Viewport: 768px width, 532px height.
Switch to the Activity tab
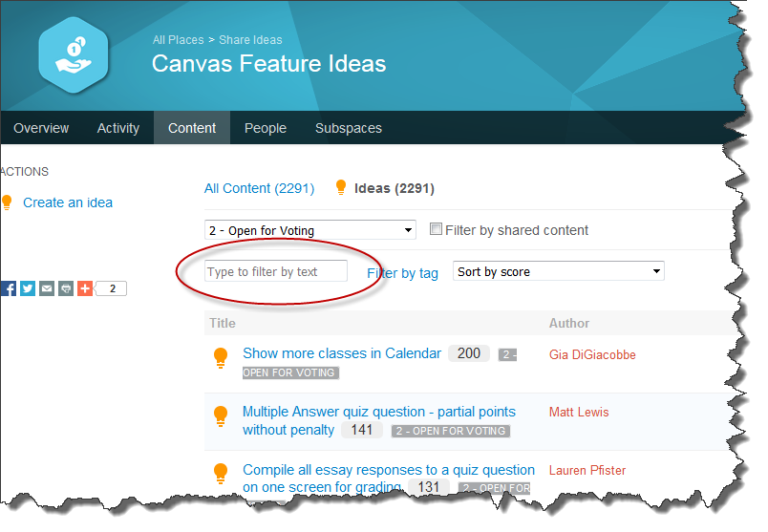[118, 128]
